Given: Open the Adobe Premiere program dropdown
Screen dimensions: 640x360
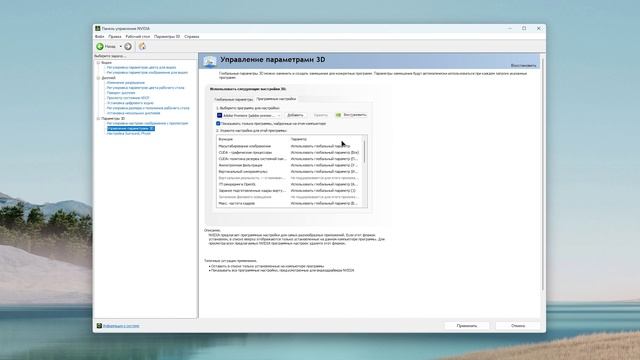Looking at the screenshot, I should click(249, 116).
